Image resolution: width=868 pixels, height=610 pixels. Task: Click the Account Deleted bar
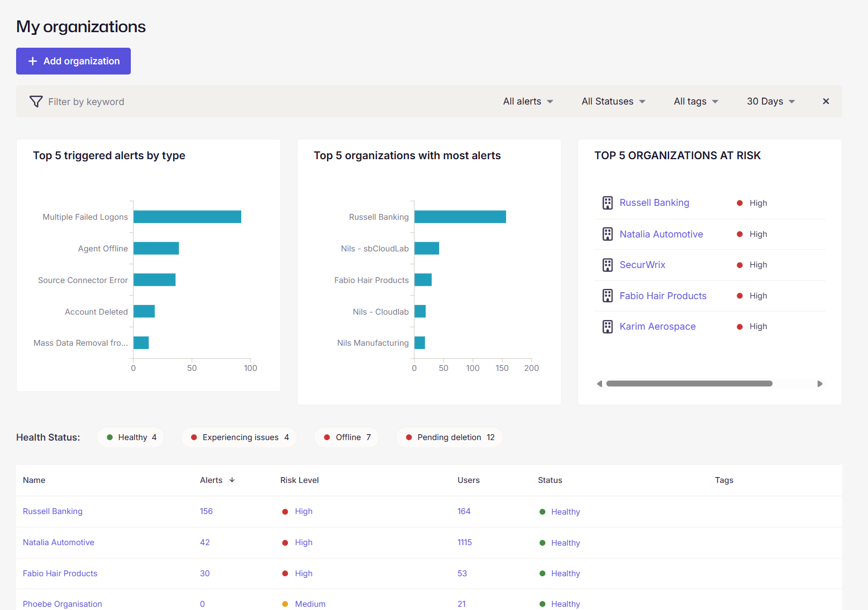tap(144, 311)
